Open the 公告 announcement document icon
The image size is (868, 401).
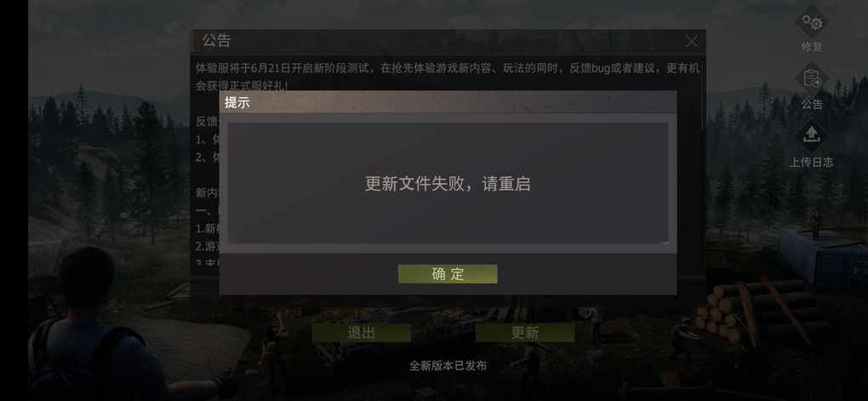812,78
